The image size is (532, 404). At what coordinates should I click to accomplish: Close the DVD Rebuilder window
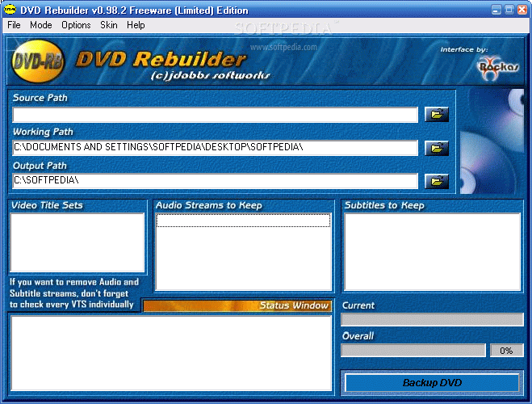[x=522, y=10]
